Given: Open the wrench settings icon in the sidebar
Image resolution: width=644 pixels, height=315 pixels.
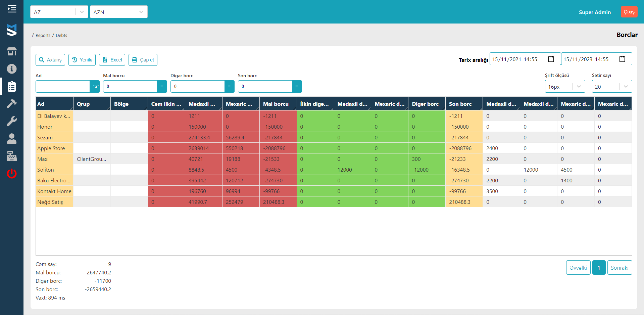Looking at the screenshot, I should coord(12,121).
